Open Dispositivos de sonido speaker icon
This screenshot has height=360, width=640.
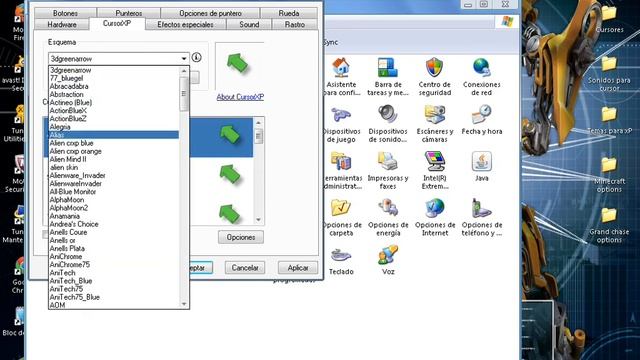click(x=387, y=115)
